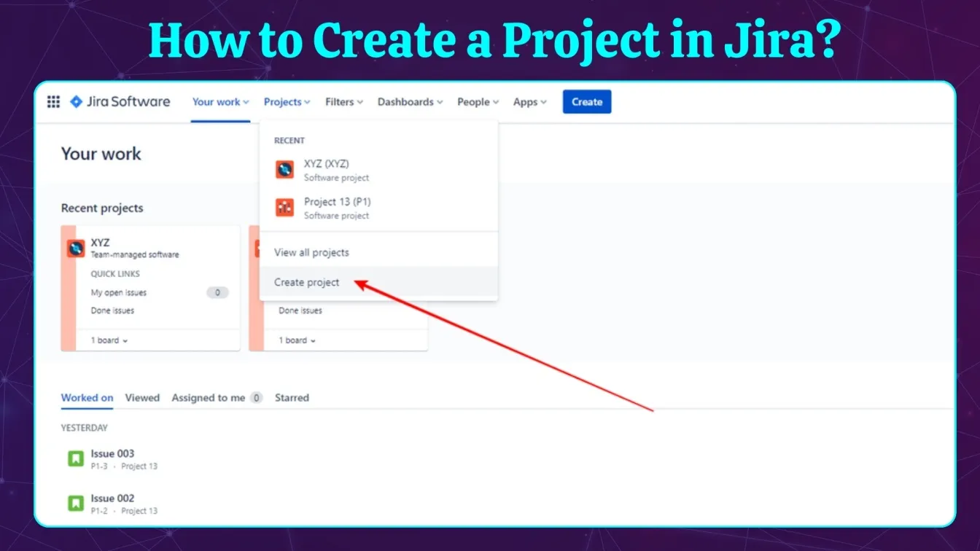Click the Jira Software logo
The width and height of the screenshot is (980, 551).
[120, 102]
